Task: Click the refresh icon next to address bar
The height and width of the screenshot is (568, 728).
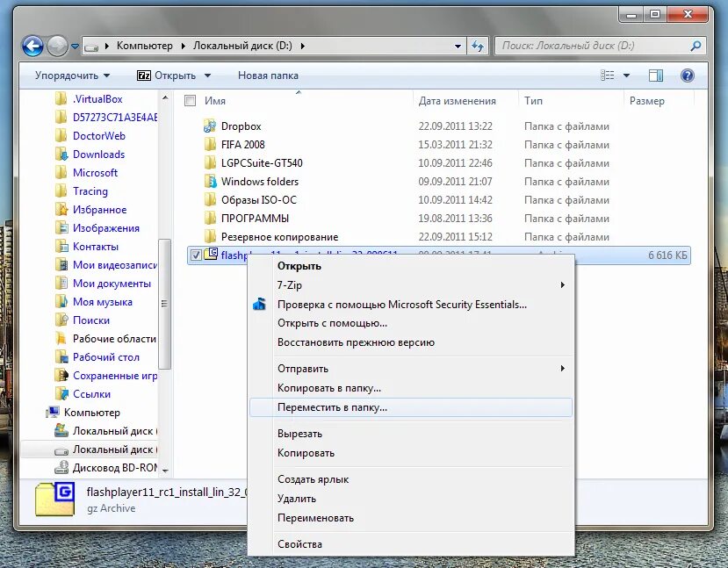Action: click(x=478, y=46)
